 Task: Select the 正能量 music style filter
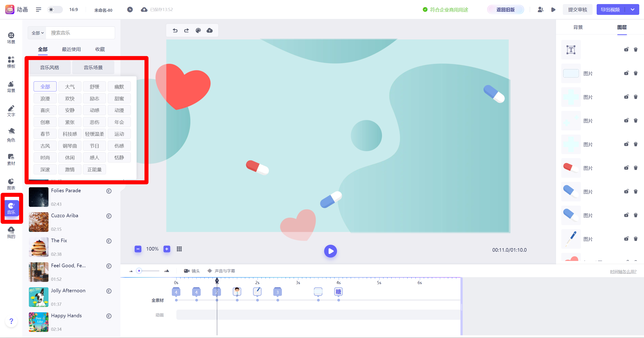point(94,169)
